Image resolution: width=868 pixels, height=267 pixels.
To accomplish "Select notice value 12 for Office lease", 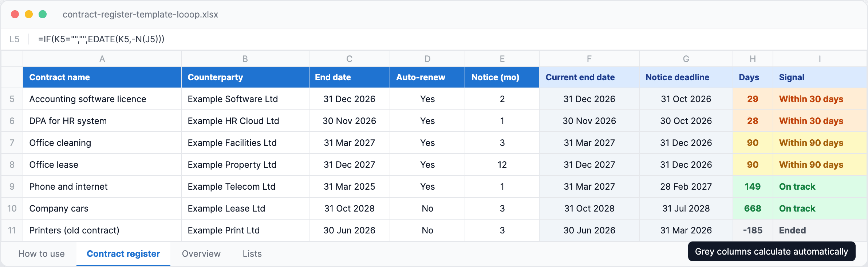I will (x=502, y=165).
